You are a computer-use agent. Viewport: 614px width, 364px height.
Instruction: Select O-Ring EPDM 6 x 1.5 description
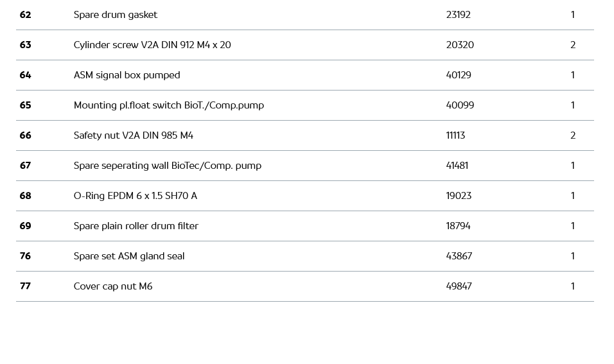pos(135,196)
